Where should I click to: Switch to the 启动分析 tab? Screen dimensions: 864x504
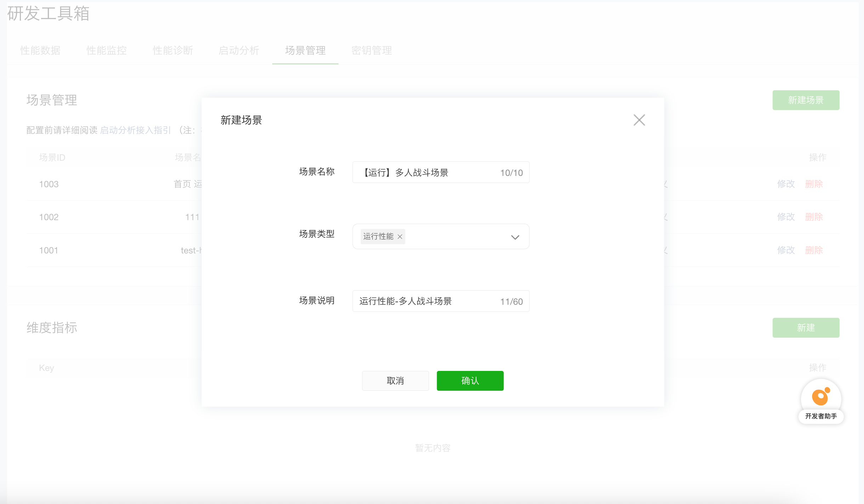(239, 50)
